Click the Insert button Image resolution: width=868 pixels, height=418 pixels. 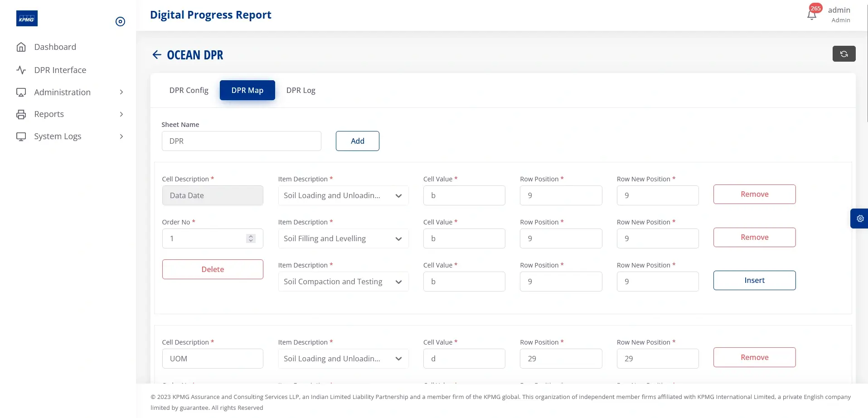coord(754,280)
